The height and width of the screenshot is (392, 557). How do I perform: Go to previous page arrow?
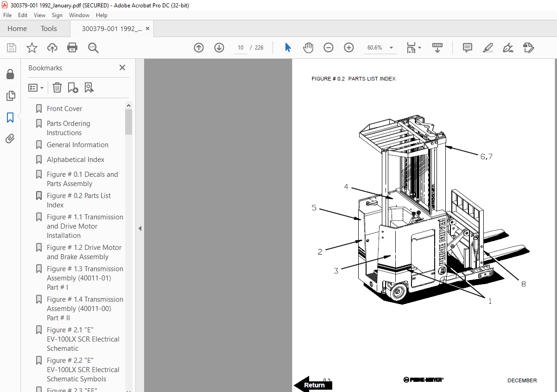click(199, 48)
